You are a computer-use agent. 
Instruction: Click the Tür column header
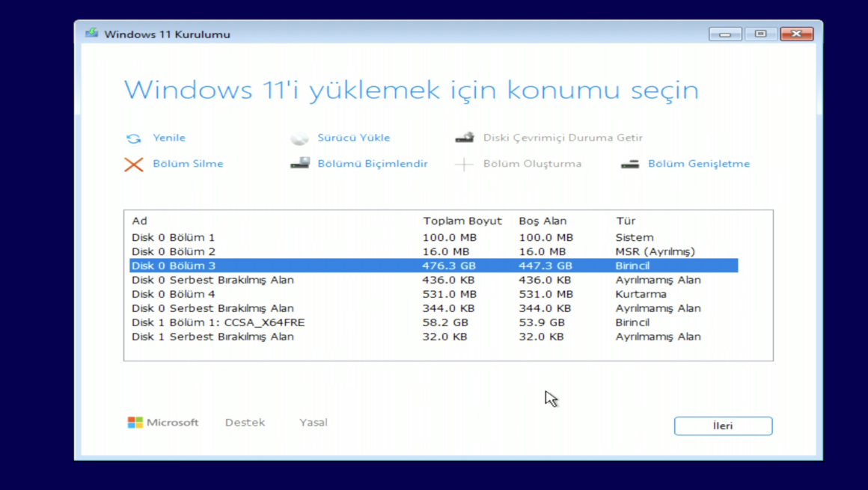(626, 221)
